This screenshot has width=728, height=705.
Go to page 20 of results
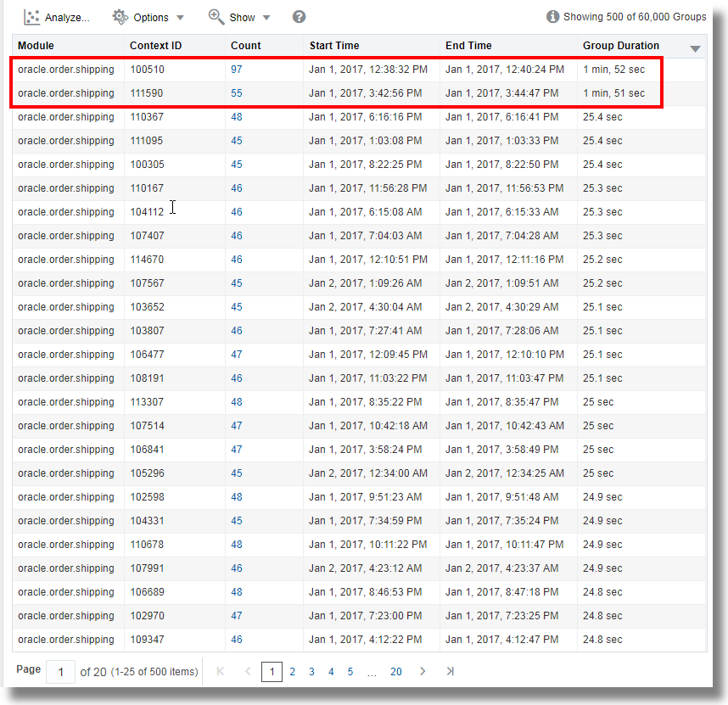(395, 671)
